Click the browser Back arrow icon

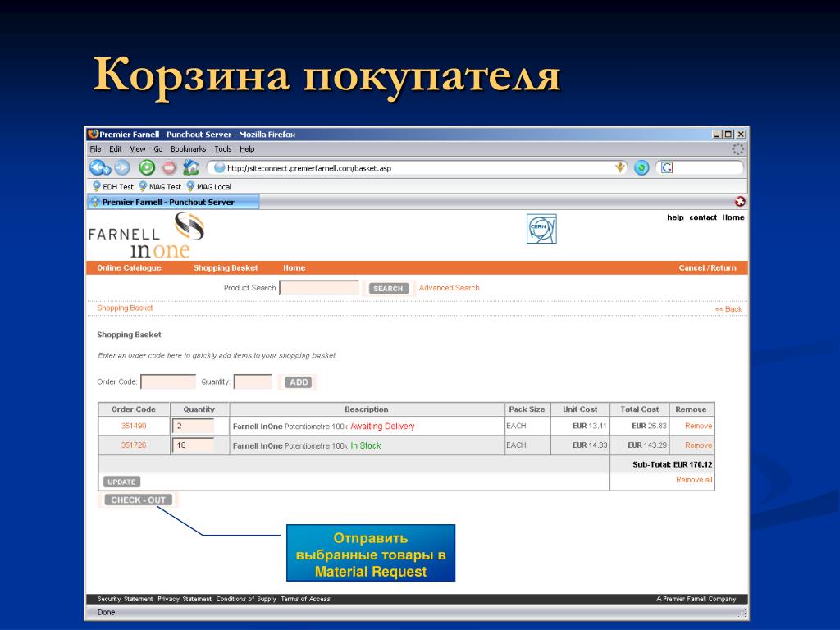pos(99,167)
